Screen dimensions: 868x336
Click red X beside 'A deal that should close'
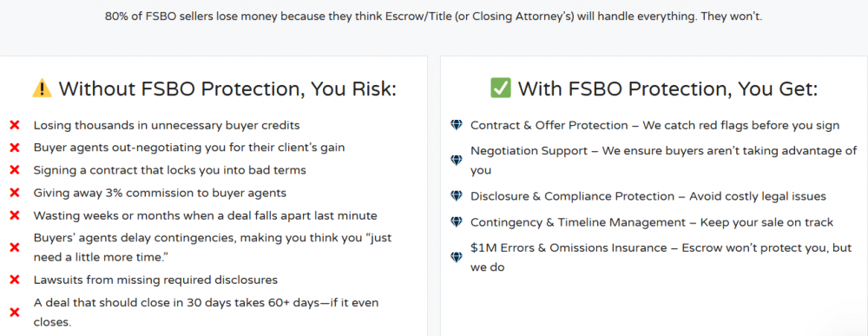coord(15,313)
